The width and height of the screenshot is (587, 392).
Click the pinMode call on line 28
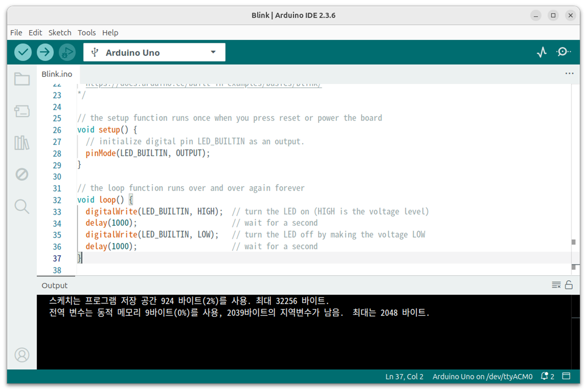[148, 153]
